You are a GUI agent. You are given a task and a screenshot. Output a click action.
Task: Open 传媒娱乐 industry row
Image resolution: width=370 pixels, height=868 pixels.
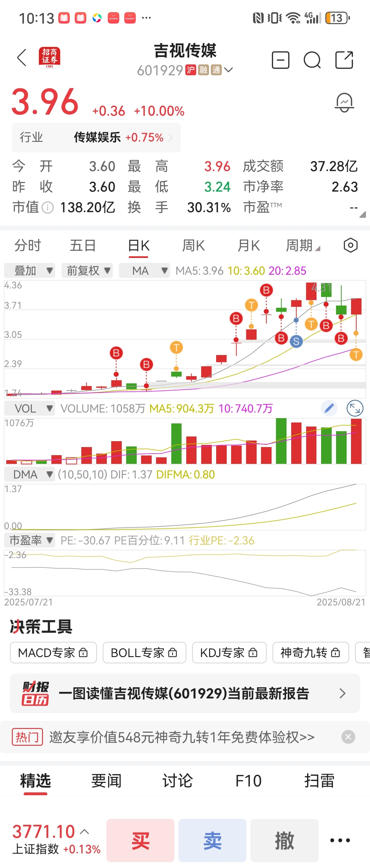click(97, 138)
